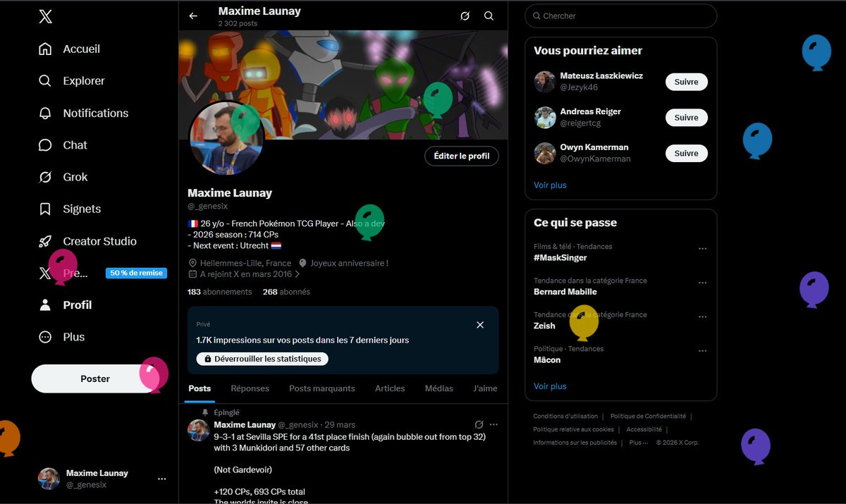
Task: Open the profile picture
Action: point(227,138)
